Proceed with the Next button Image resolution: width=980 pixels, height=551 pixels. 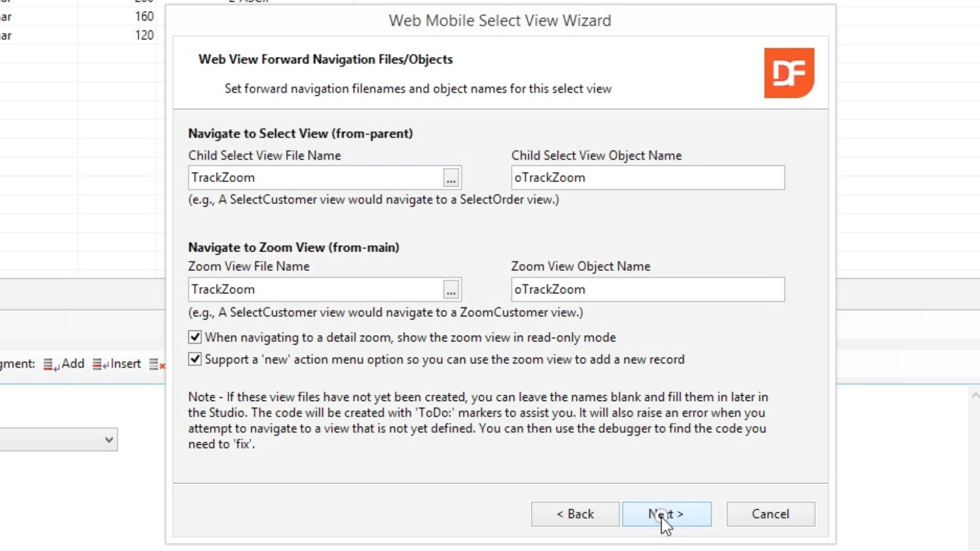pyautogui.click(x=666, y=514)
